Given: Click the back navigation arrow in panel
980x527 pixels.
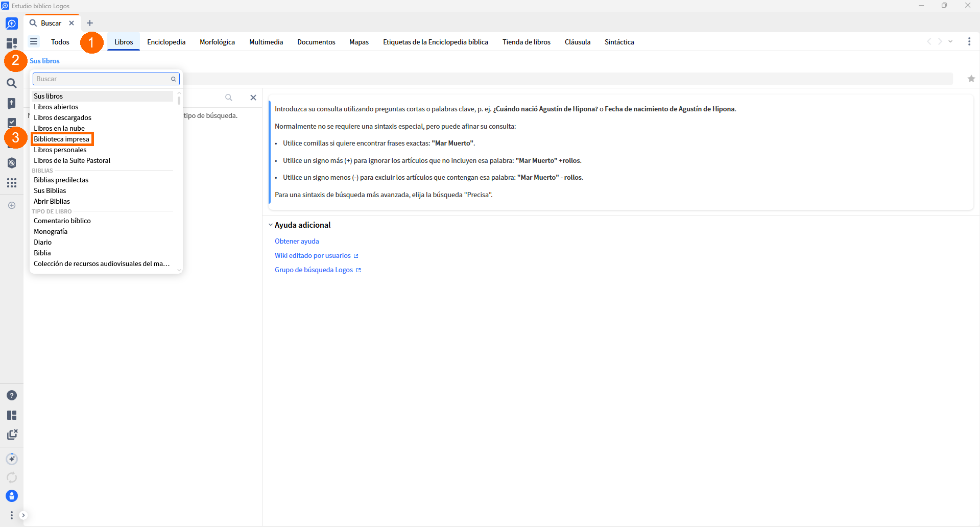Looking at the screenshot, I should coord(929,42).
